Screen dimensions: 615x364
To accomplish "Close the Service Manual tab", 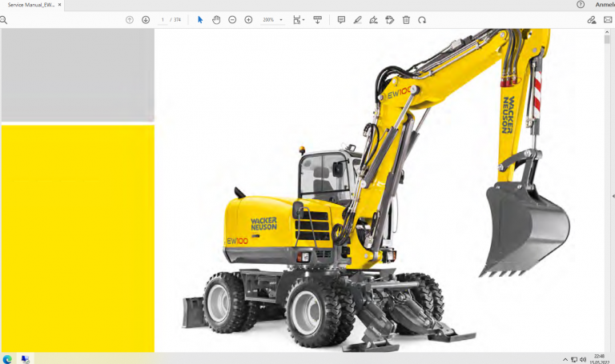I will pyautogui.click(x=59, y=5).
